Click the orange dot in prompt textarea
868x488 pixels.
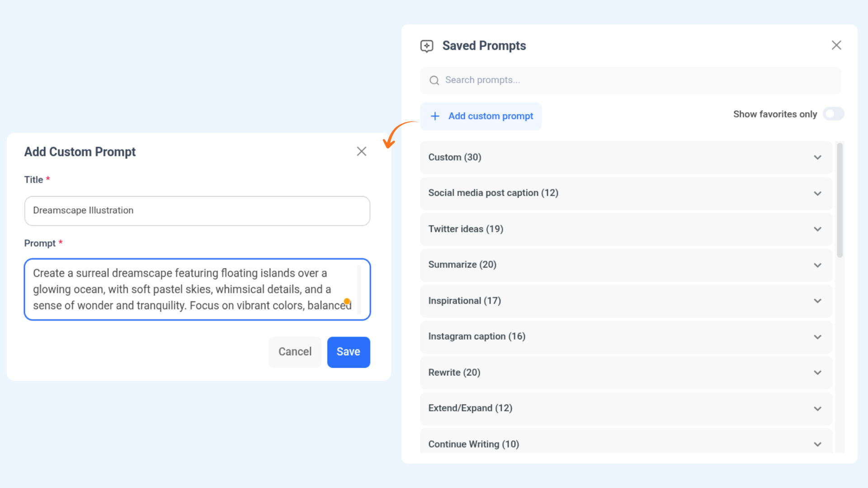point(347,301)
